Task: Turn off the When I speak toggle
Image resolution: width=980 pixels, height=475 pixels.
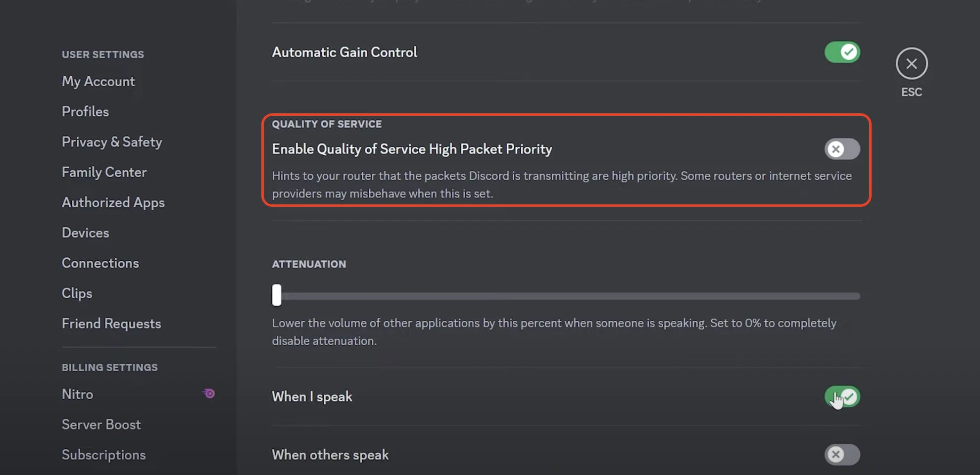Action: coord(842,397)
